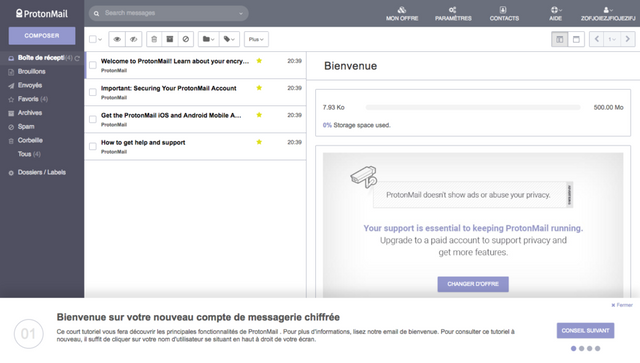Click the ProtonMail logo
Image resolution: width=640 pixels, height=363 pixels.
42,13
